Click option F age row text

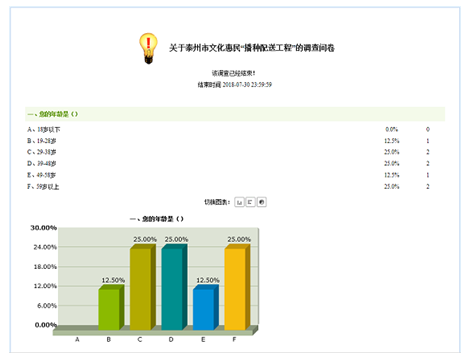tap(43, 186)
